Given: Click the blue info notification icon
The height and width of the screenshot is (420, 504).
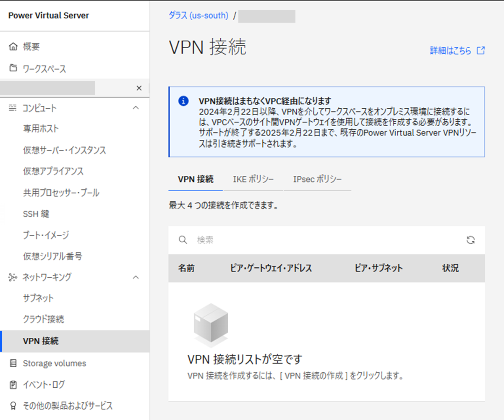Looking at the screenshot, I should [183, 101].
